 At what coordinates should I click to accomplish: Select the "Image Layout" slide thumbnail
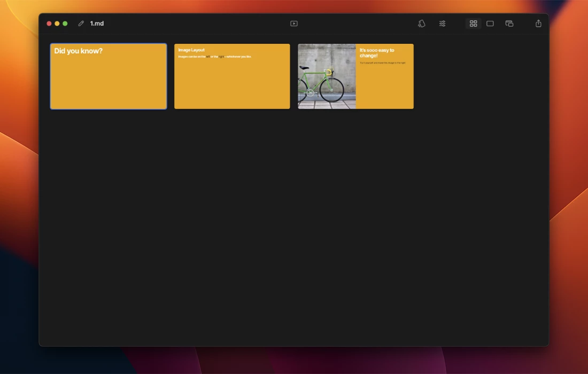[x=232, y=80]
